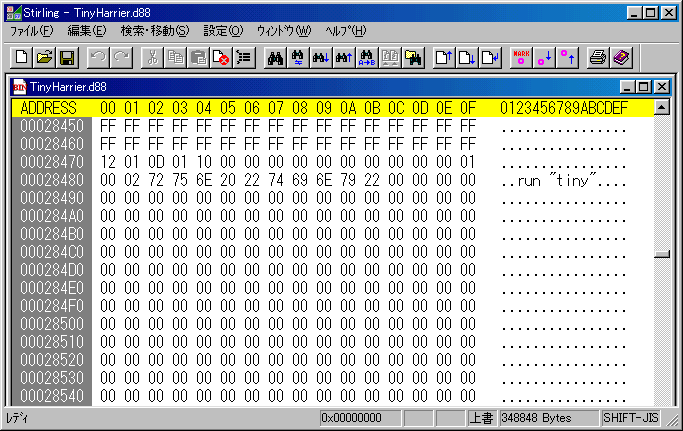Open the ファイル(F) menu
This screenshot has height=431, width=683.
click(31, 31)
